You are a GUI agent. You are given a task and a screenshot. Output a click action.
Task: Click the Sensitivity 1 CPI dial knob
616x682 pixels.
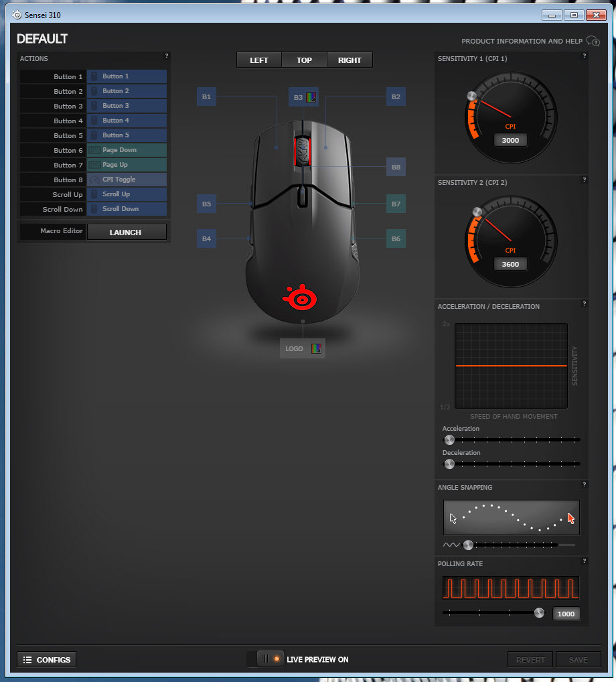pos(471,96)
